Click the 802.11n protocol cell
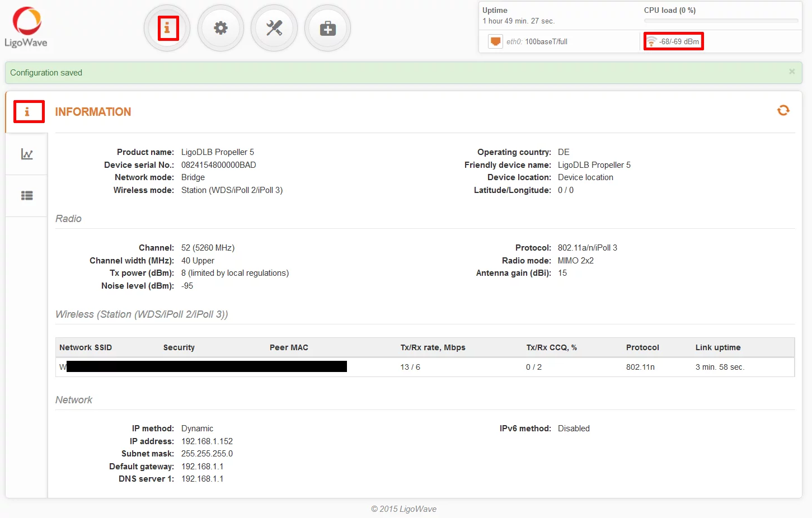812x518 pixels. [x=640, y=367]
